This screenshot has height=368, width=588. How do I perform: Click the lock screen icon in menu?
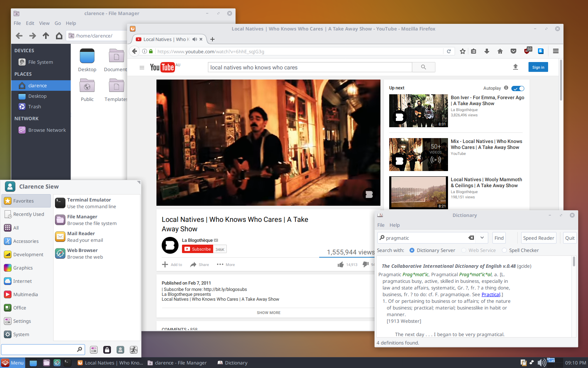coord(107,349)
